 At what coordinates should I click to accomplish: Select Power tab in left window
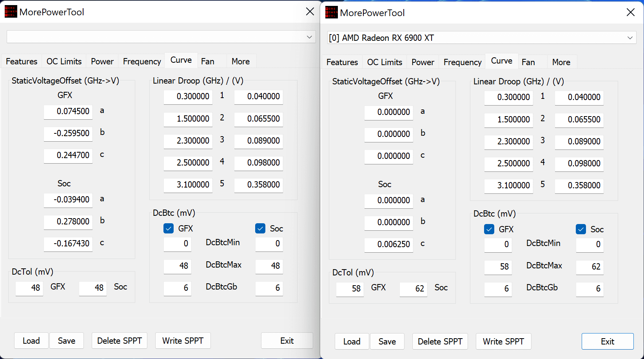(x=102, y=61)
